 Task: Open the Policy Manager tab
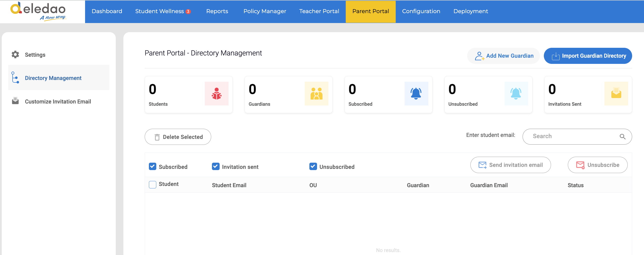[x=265, y=11]
